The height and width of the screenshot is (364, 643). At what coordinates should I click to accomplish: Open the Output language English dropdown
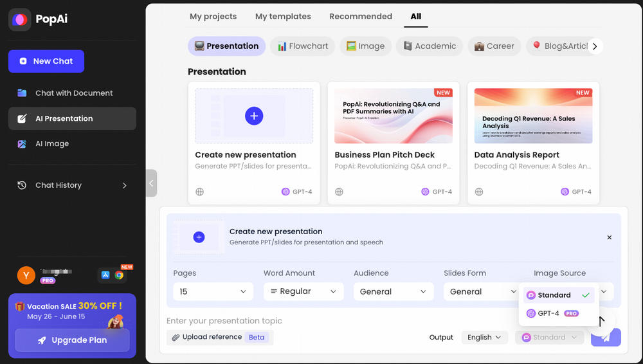click(x=484, y=338)
